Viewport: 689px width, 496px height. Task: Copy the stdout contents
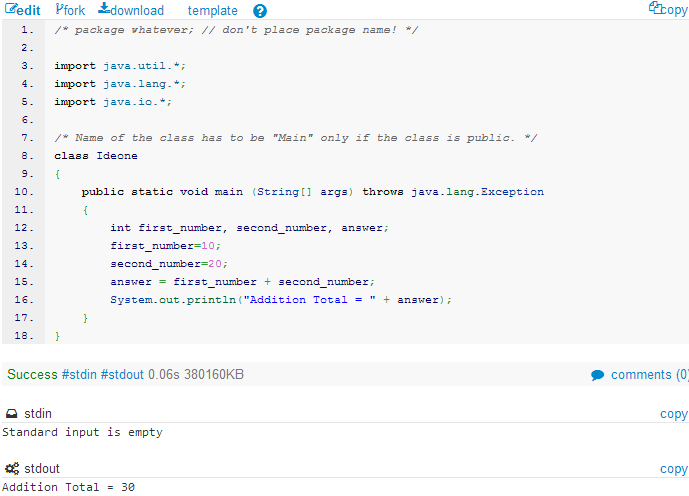pyautogui.click(x=673, y=469)
